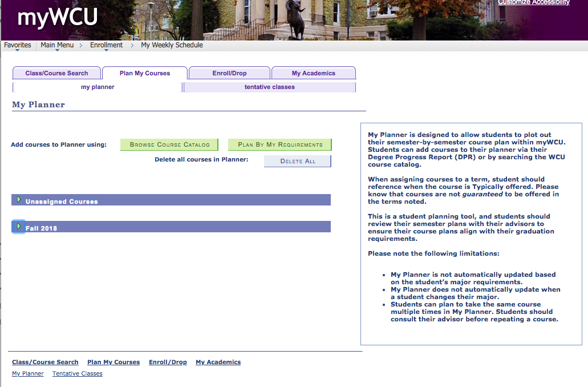Go to the My Academics tab
This screenshot has height=387, width=588.
(314, 73)
